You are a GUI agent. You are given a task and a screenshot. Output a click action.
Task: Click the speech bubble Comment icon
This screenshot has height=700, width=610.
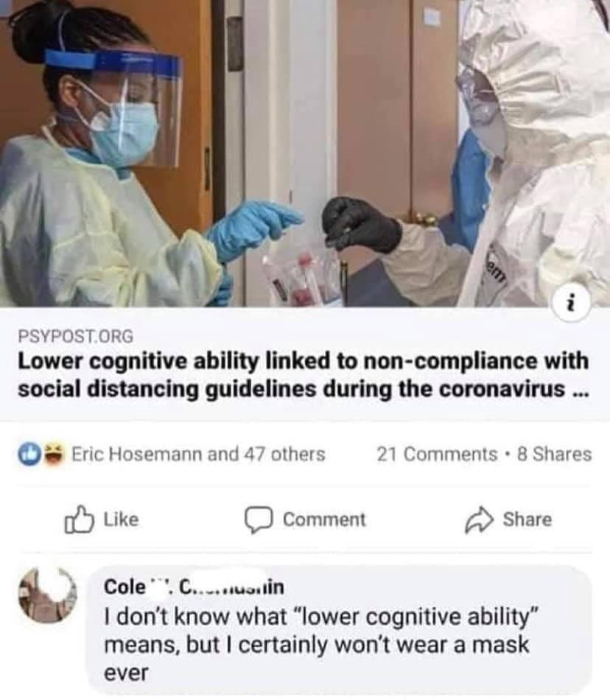(x=259, y=520)
